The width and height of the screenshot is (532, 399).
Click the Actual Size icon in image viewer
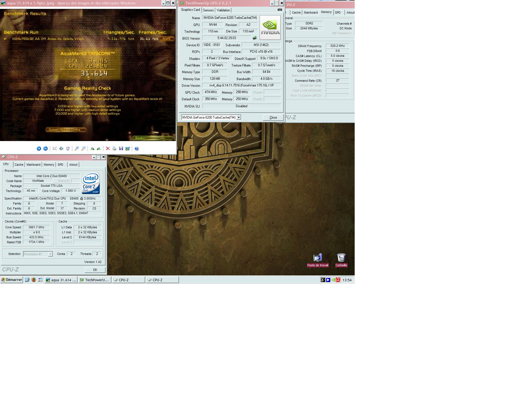[x=61, y=149]
